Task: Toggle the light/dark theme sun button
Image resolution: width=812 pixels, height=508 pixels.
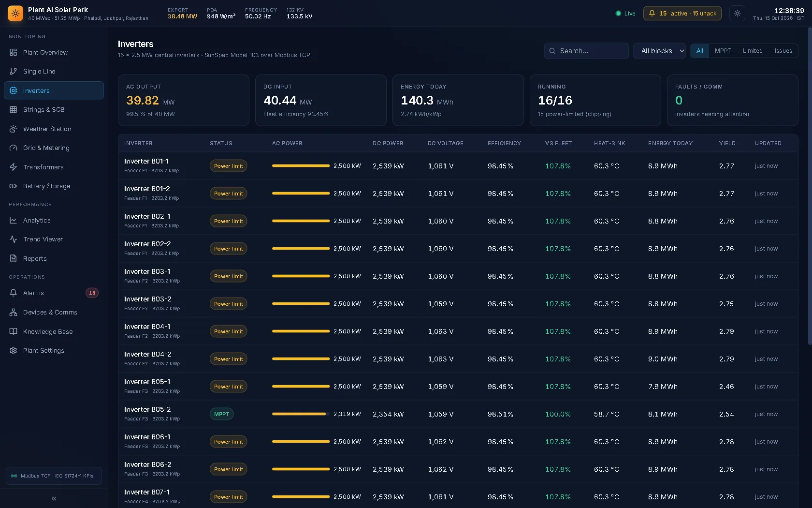Action: point(737,14)
